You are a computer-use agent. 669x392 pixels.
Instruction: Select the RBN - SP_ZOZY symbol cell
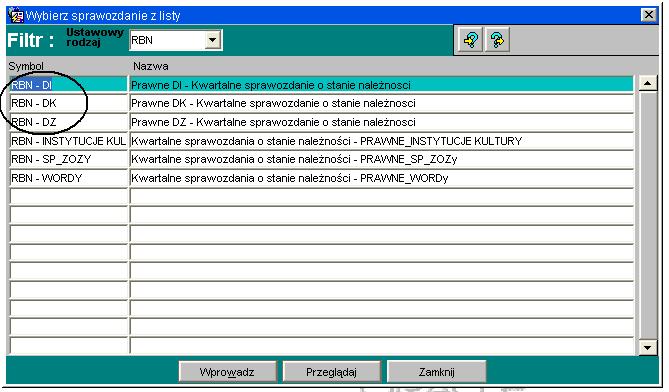click(69, 159)
